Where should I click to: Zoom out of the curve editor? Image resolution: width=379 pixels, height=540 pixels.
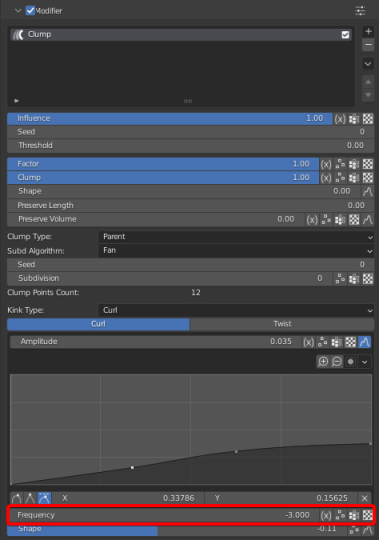point(337,362)
